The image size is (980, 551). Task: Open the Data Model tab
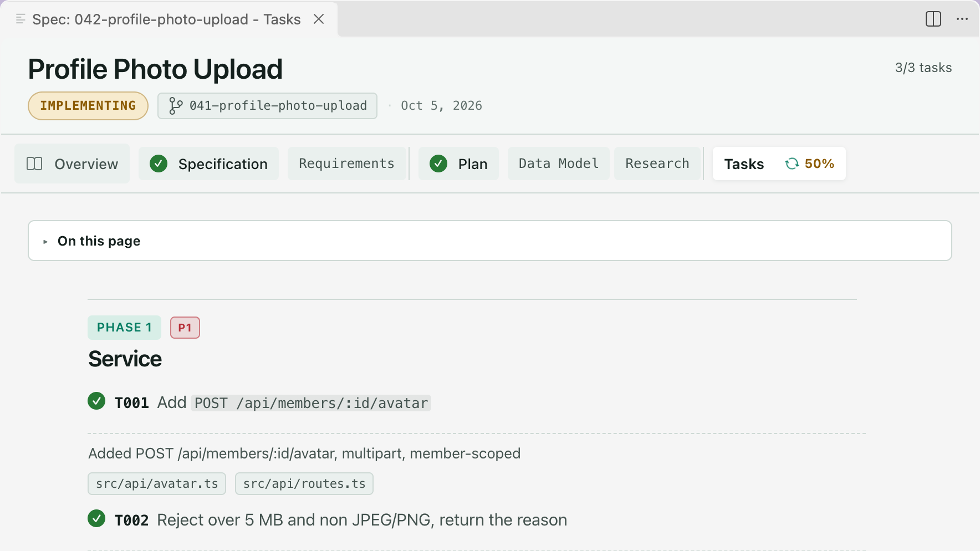coord(558,164)
